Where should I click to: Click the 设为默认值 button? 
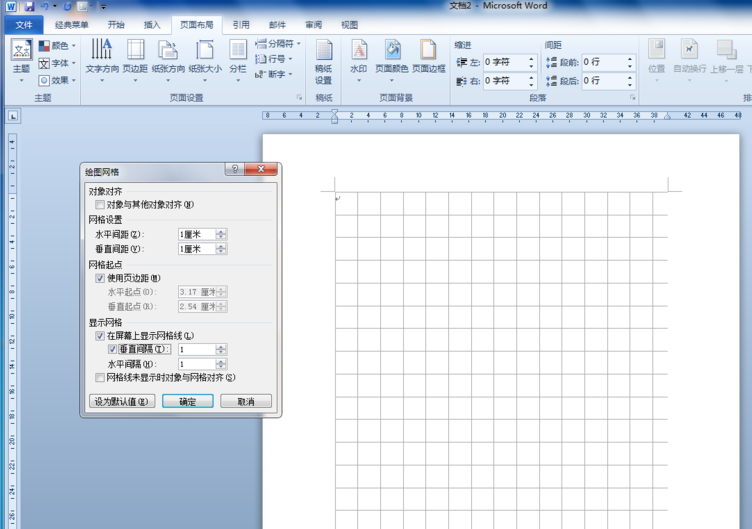122,401
